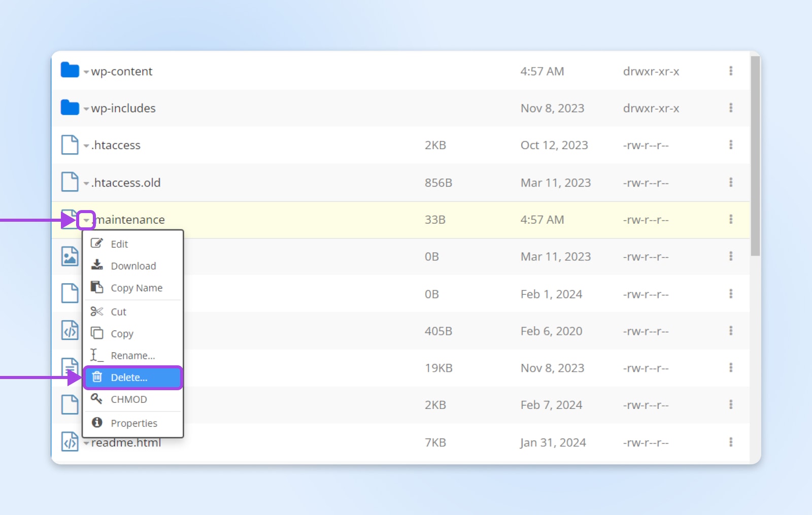Click the Copy Name icon
The width and height of the screenshot is (812, 515).
tap(96, 287)
